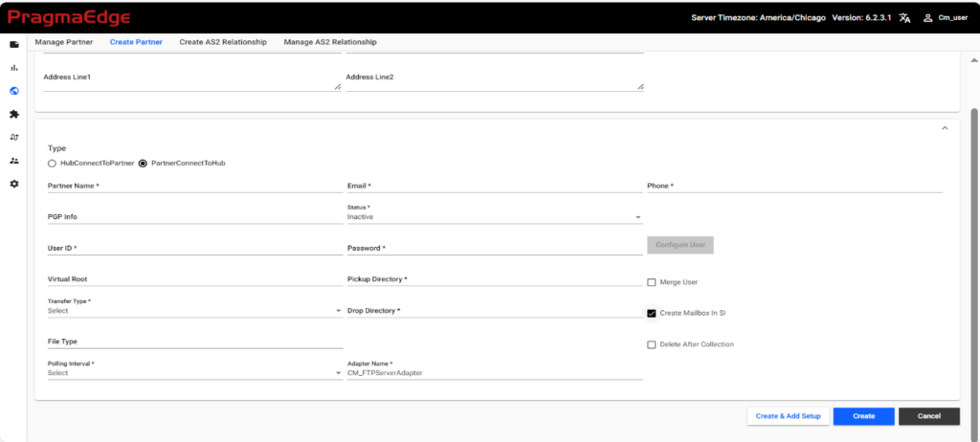Focus the Pickup Directory field
The image size is (980, 442).
pyautogui.click(x=495, y=278)
